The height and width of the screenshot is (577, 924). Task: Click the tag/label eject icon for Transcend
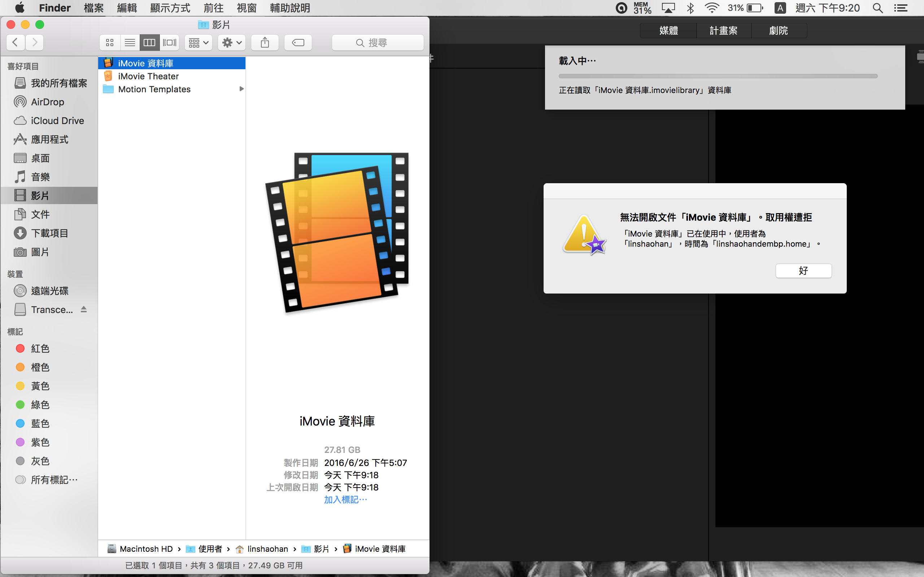[x=84, y=309]
